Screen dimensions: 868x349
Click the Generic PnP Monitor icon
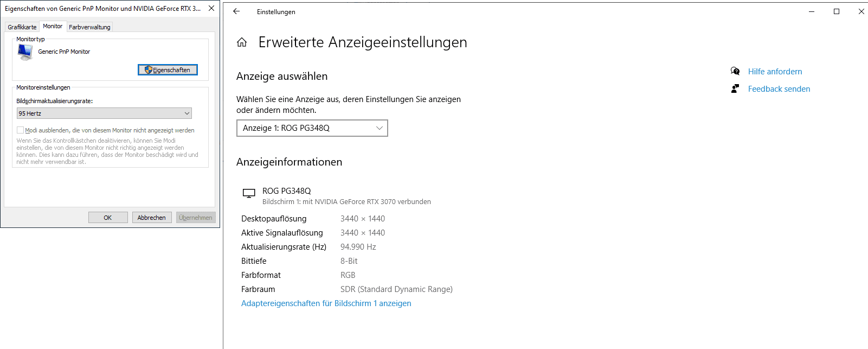(25, 52)
